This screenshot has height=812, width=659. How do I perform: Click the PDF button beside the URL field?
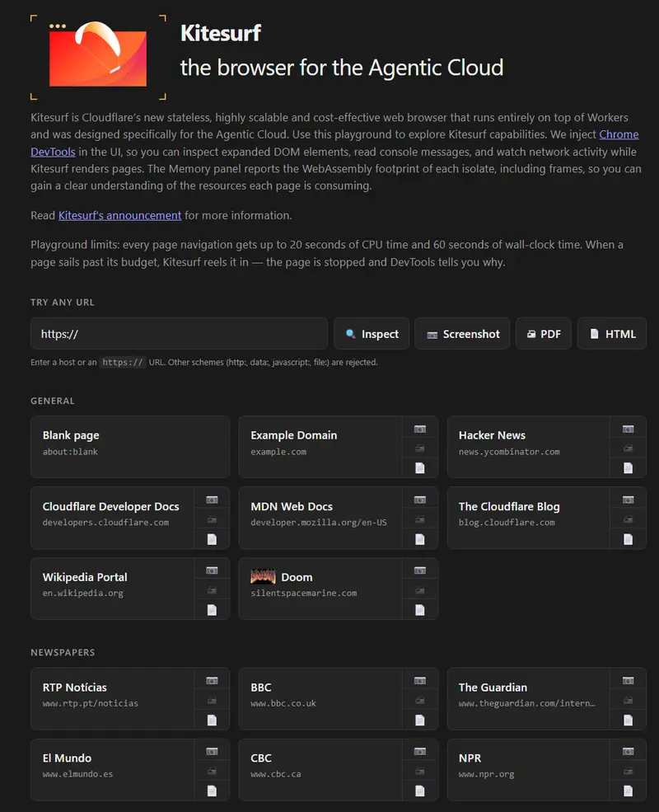pos(544,334)
